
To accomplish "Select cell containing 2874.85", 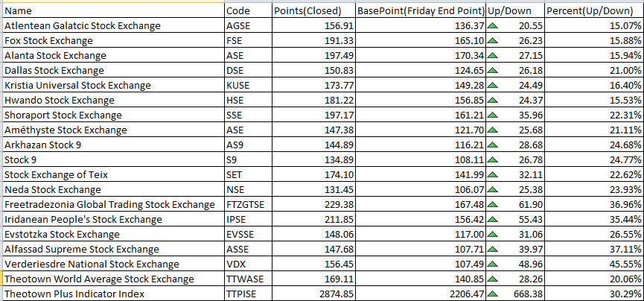I will point(313,294).
